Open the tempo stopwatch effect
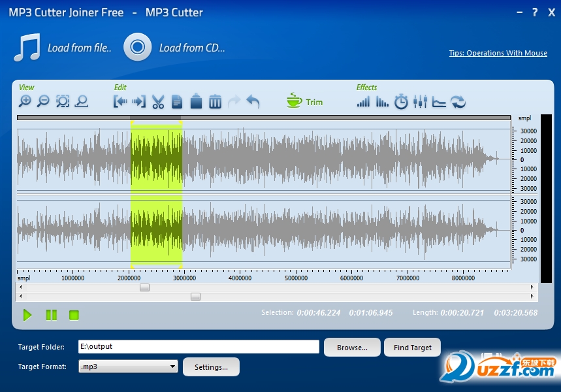 [x=401, y=102]
